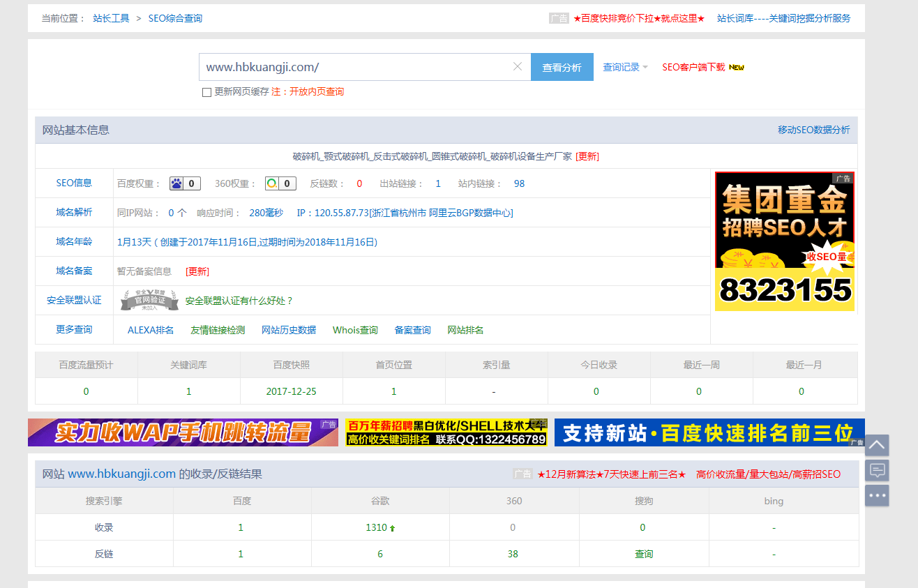Open ALEXA排名 query link
Image resolution: width=918 pixels, height=588 pixels.
click(x=151, y=330)
